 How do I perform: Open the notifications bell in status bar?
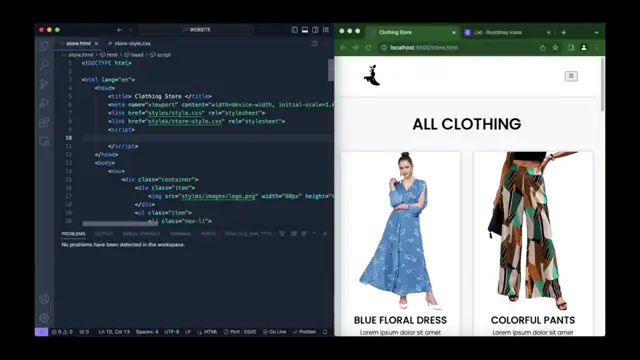pyautogui.click(x=325, y=332)
